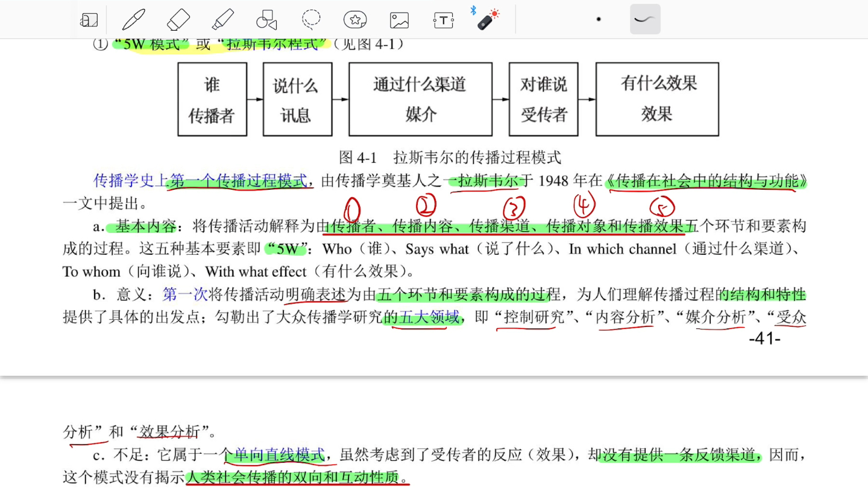This screenshot has width=868, height=488.
Task: Activate the Lasso selection tool
Action: pos(310,19)
